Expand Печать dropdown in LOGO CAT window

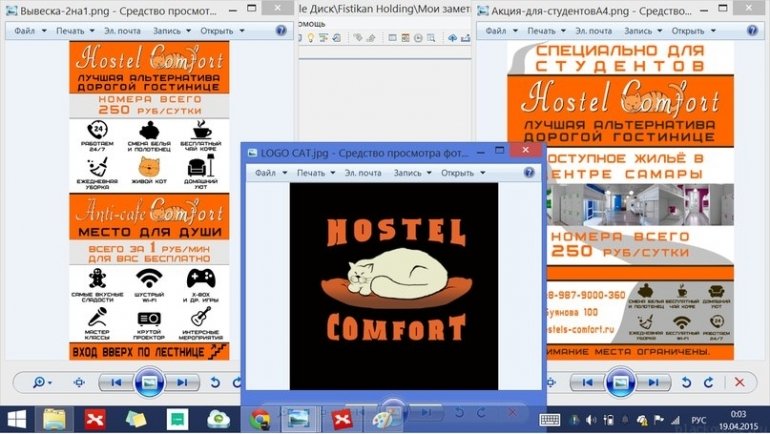click(316, 172)
